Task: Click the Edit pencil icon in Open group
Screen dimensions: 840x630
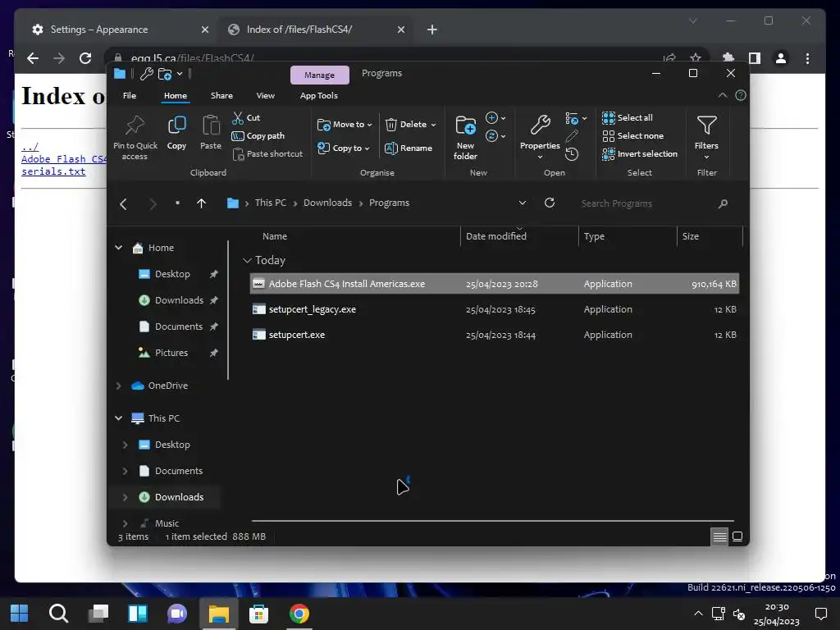Action: click(572, 136)
